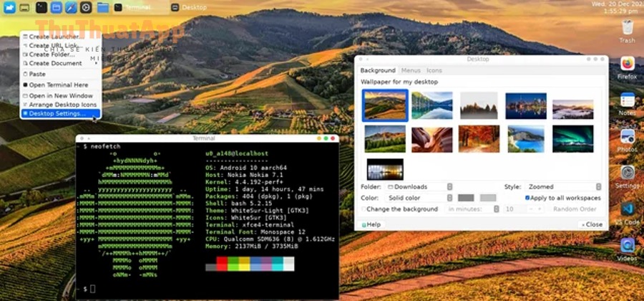
Task: Select Arrange Desktop Icons
Action: pyautogui.click(x=60, y=105)
